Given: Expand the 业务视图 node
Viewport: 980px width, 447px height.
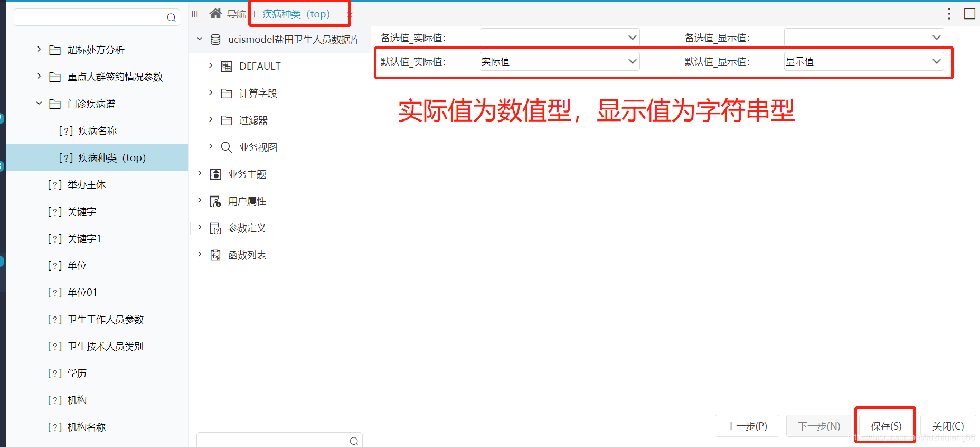Looking at the screenshot, I should 211,146.
